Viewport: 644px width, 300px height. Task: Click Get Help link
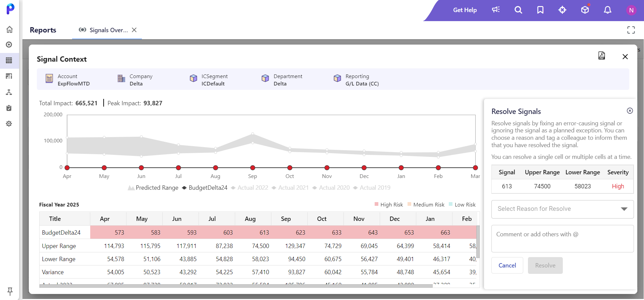coord(465,10)
